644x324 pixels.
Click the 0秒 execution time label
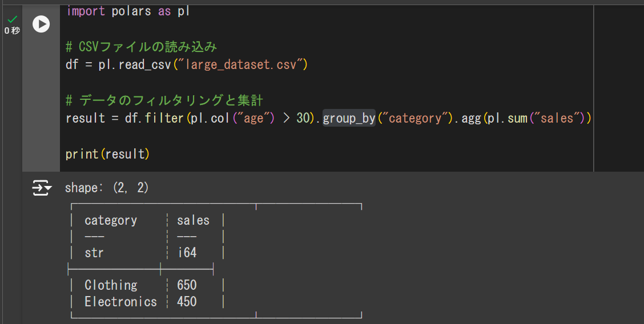click(x=12, y=31)
